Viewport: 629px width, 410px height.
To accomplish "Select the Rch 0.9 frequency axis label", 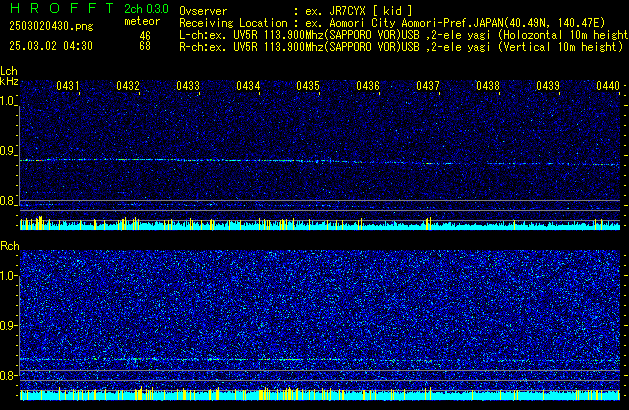I will [8, 326].
